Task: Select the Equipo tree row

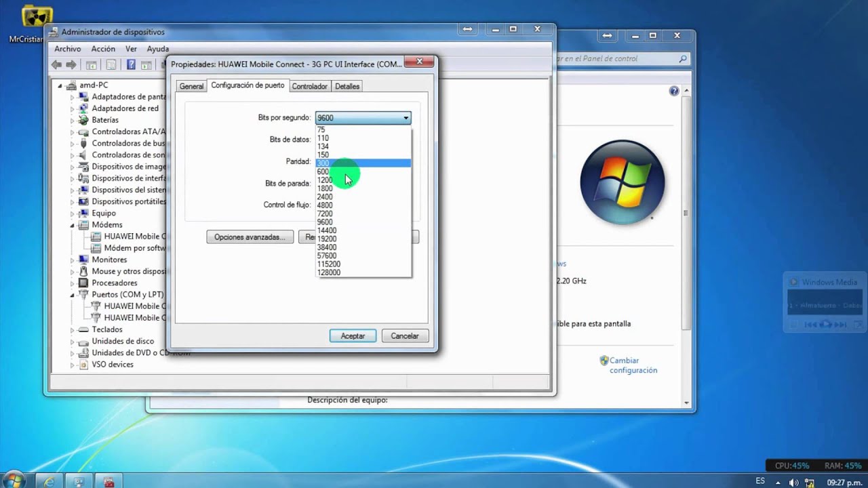Action: tap(98, 213)
